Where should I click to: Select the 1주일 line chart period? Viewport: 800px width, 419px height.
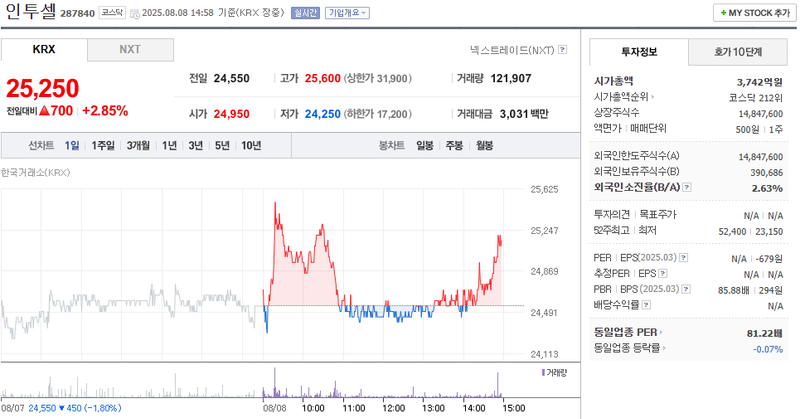coord(103,146)
